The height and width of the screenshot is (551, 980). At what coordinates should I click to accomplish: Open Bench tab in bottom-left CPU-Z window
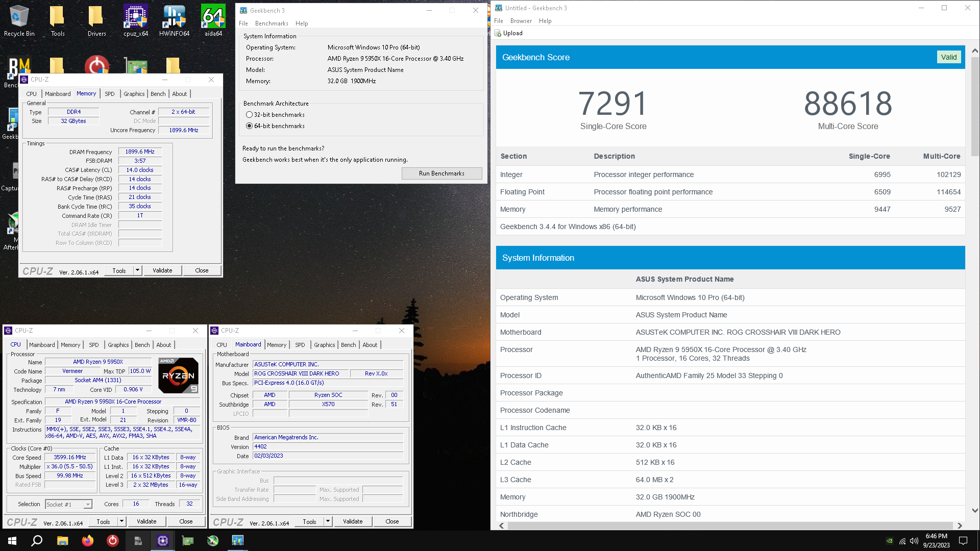pos(142,345)
